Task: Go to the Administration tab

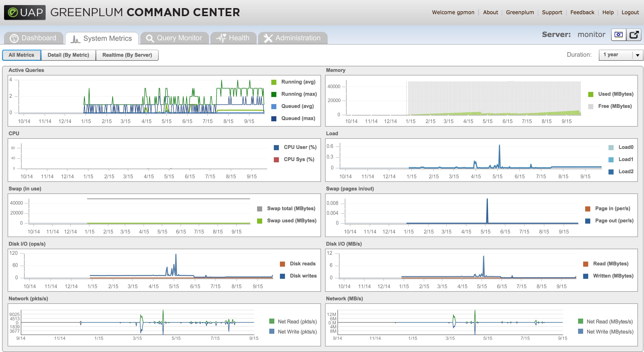Action: coord(293,38)
